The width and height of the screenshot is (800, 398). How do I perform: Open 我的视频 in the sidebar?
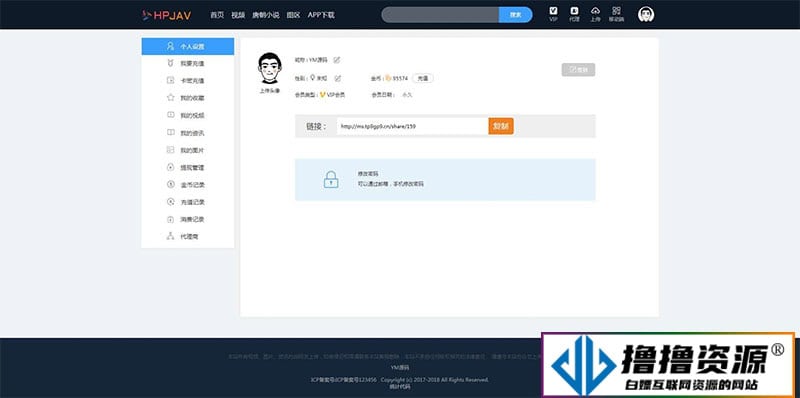(x=188, y=115)
